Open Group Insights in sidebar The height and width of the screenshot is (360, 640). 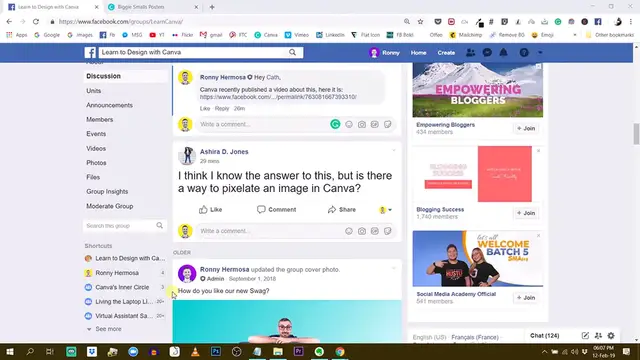coord(107,191)
